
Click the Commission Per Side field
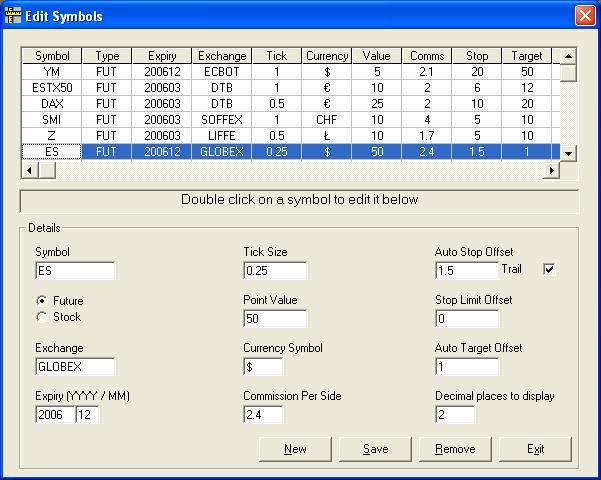point(263,415)
